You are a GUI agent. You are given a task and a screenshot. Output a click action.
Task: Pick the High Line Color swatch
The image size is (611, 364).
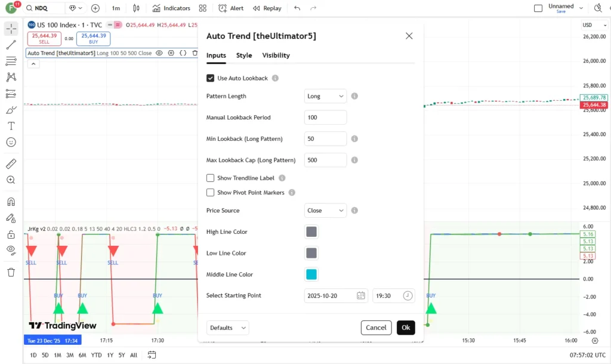click(311, 232)
